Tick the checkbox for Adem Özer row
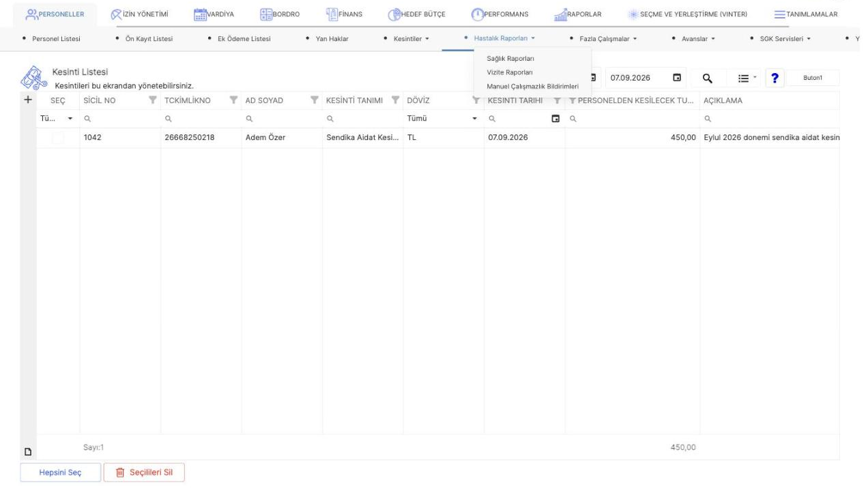The image size is (868, 489). [58, 138]
